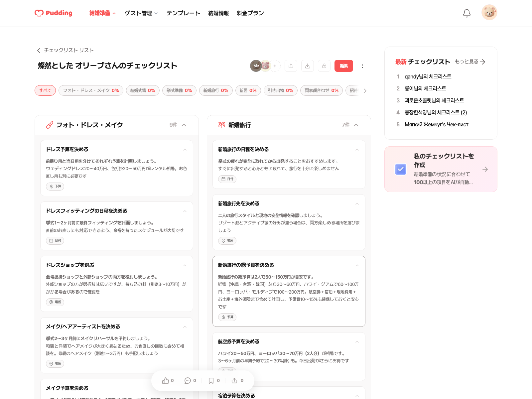Click the 場所 tag under メイク/ヘアアーティストを決める
The width and height of the screenshot is (532, 399).
point(55,364)
